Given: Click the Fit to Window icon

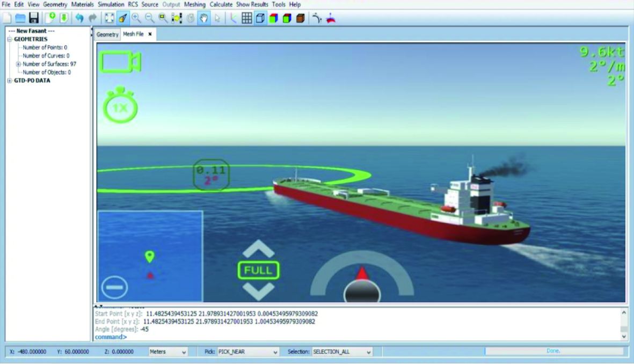Looking at the screenshot, I should point(109,18).
